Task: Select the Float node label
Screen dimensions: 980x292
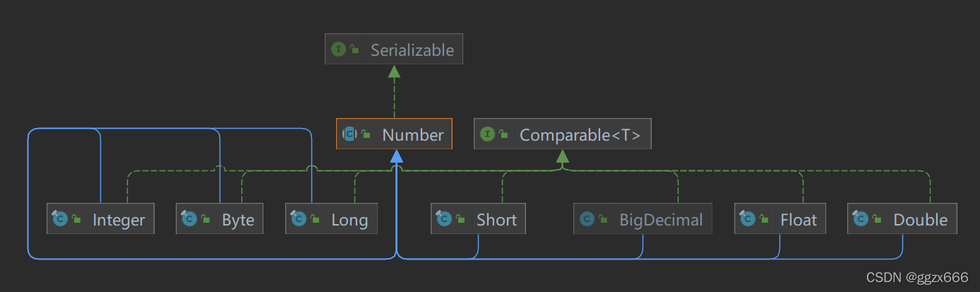Action: 799,220
